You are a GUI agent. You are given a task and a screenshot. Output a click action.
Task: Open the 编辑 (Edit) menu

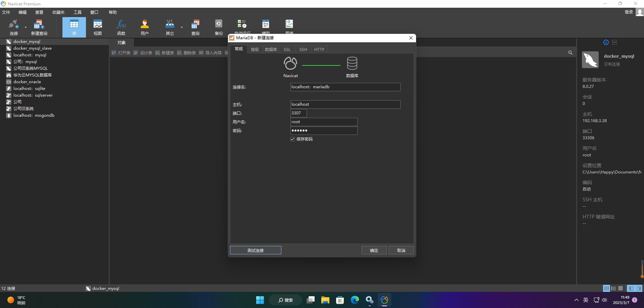pos(22,12)
